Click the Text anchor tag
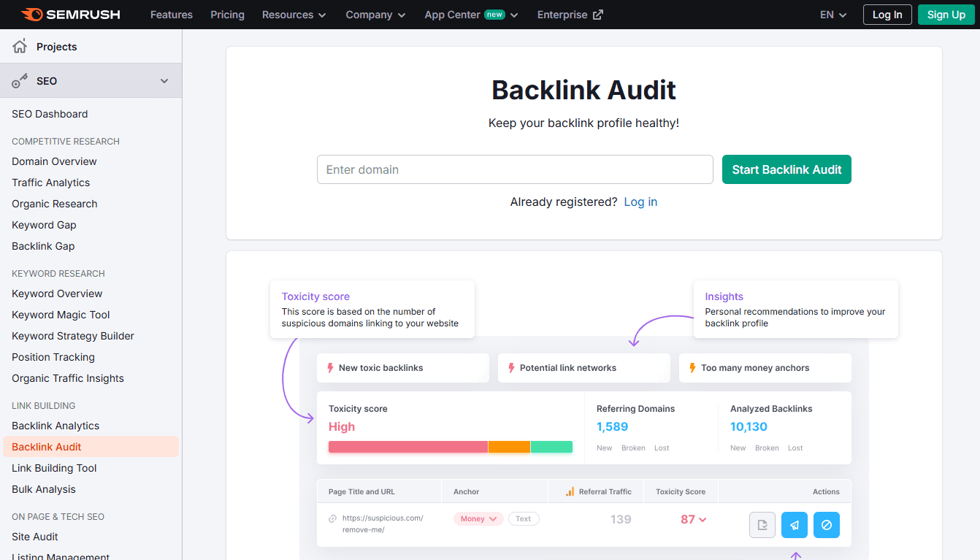 524,518
